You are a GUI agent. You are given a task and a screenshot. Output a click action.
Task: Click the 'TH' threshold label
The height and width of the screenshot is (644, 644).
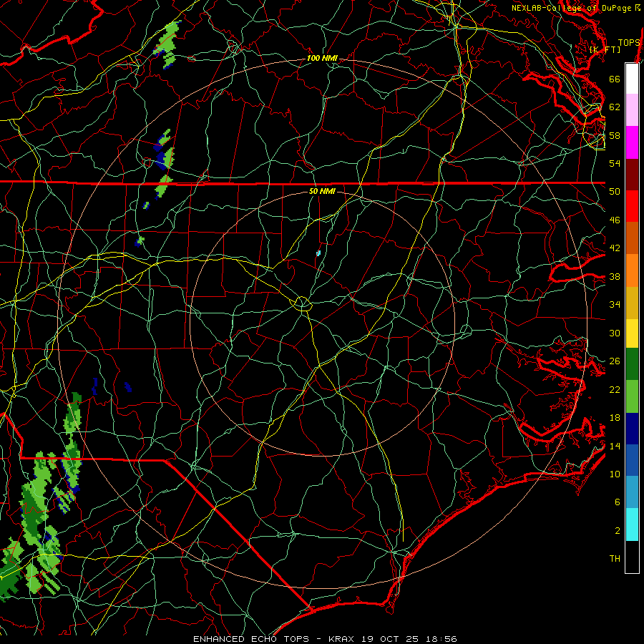[615, 559]
